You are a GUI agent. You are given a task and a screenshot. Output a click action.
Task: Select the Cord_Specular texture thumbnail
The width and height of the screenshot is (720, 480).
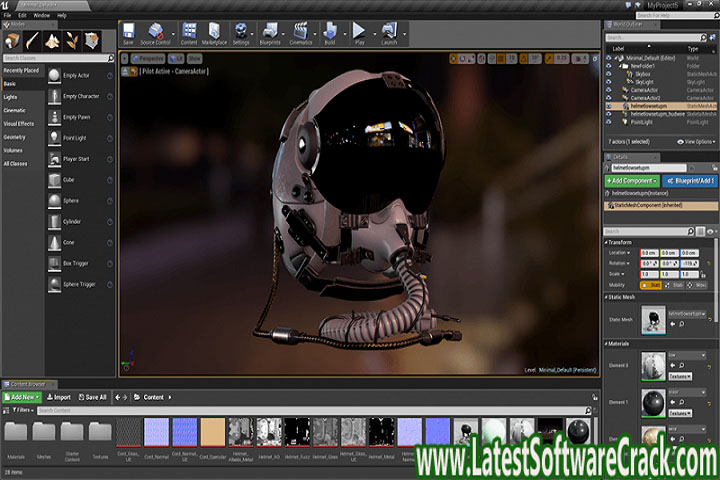point(210,433)
